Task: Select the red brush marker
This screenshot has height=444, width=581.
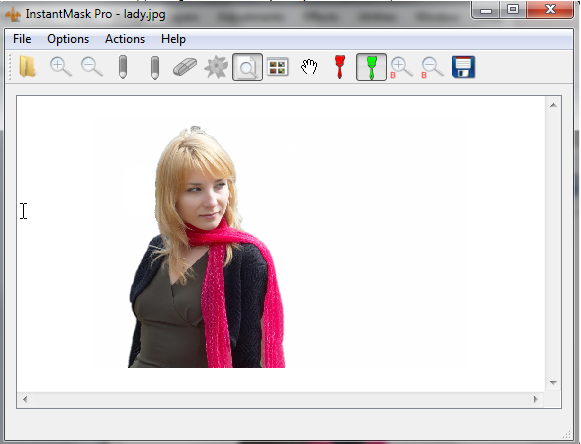Action: pos(340,67)
